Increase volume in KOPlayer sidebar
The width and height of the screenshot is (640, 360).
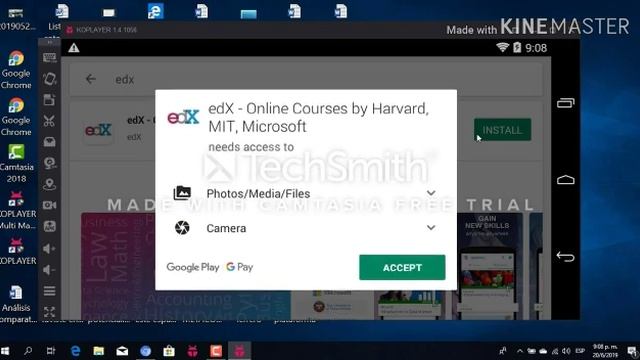point(49,249)
